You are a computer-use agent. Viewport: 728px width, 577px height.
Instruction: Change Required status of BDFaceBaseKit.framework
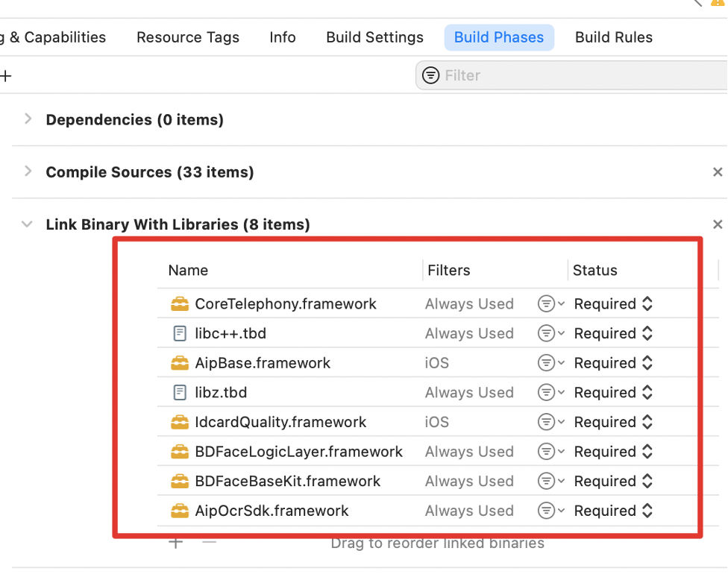(613, 481)
